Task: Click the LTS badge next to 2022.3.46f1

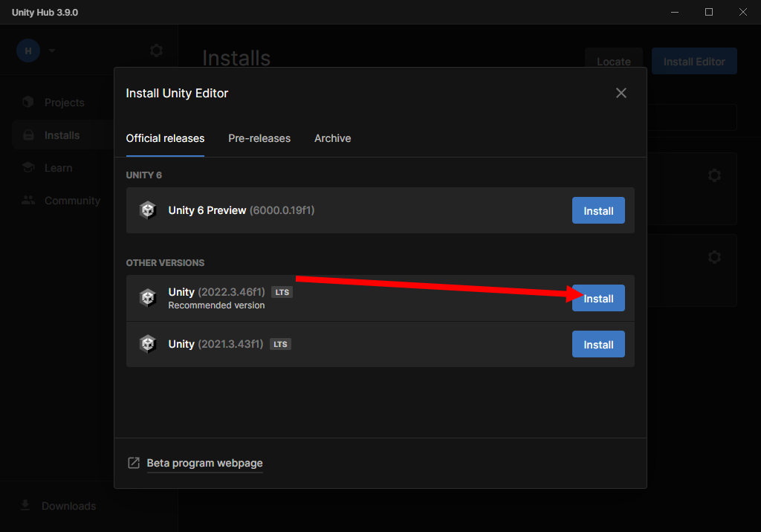Action: 282,292
